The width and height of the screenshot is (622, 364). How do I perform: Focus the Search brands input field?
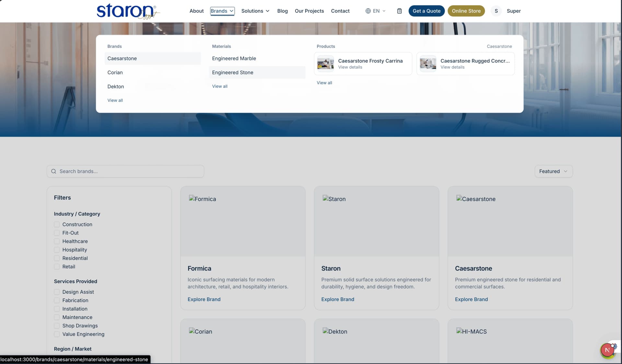(x=125, y=171)
